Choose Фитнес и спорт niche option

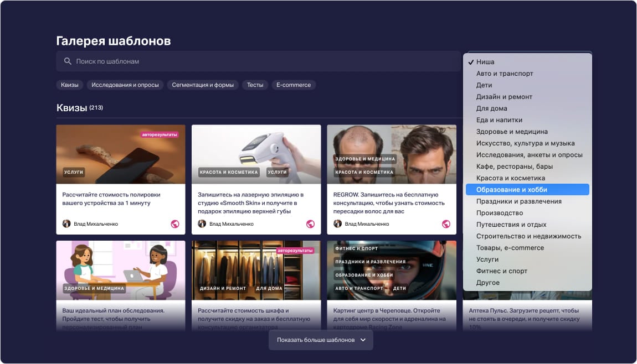point(501,271)
